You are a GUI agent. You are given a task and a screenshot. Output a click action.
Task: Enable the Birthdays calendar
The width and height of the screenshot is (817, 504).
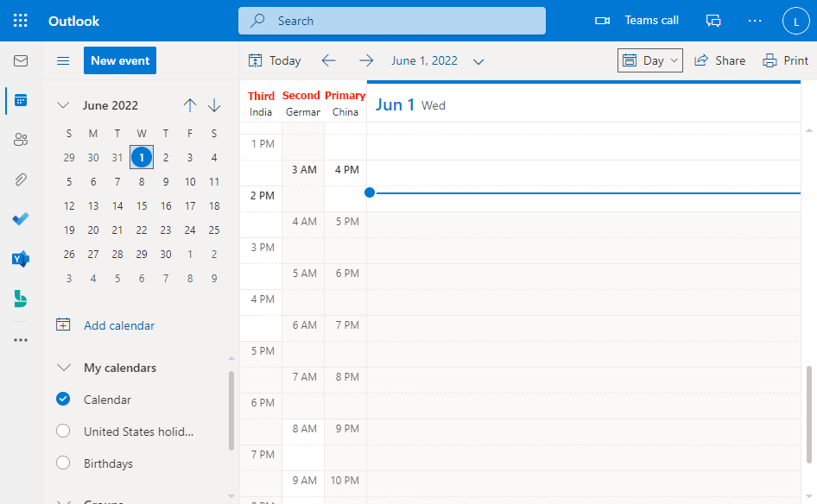pyautogui.click(x=63, y=463)
